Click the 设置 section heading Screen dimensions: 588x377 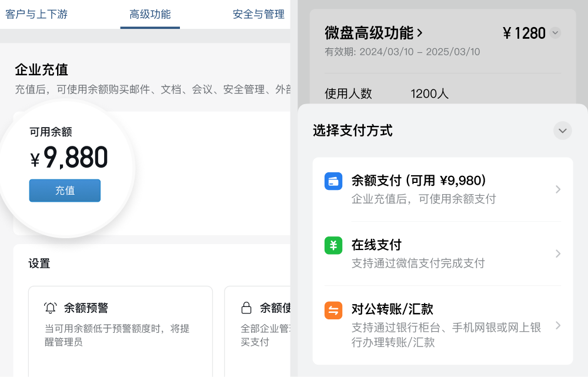39,263
